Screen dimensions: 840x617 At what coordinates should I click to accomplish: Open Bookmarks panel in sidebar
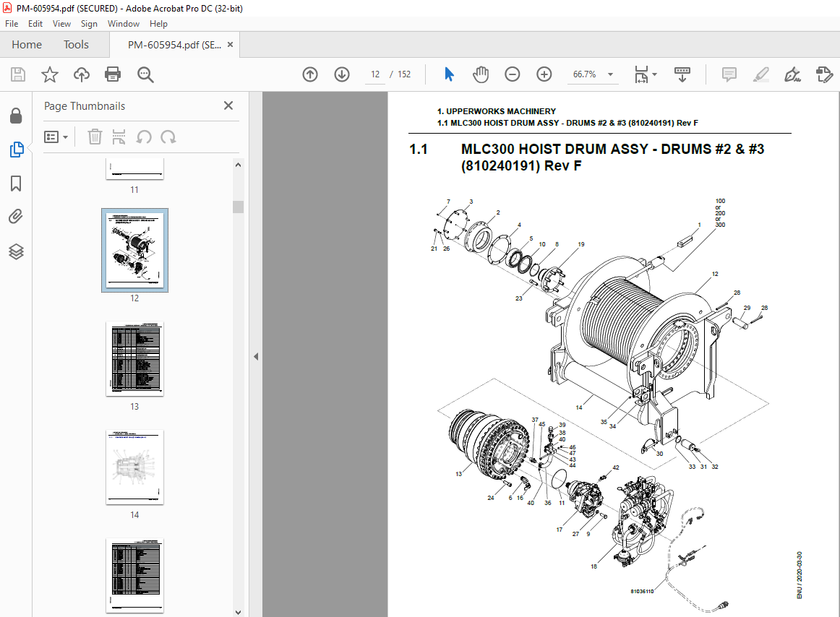16,184
